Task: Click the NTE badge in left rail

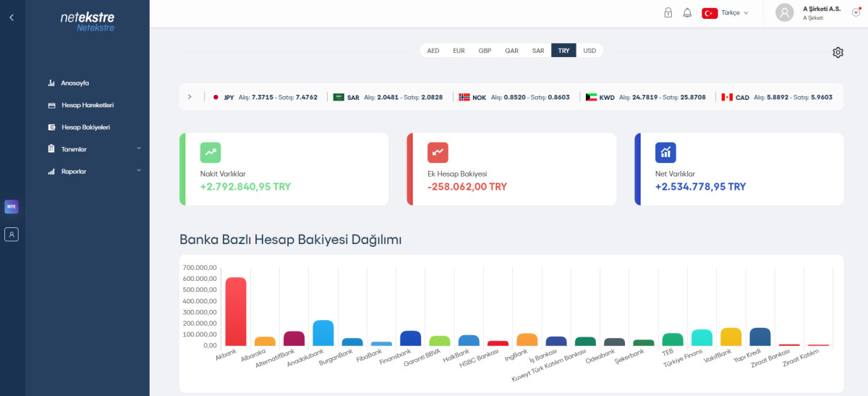Action: coord(12,206)
